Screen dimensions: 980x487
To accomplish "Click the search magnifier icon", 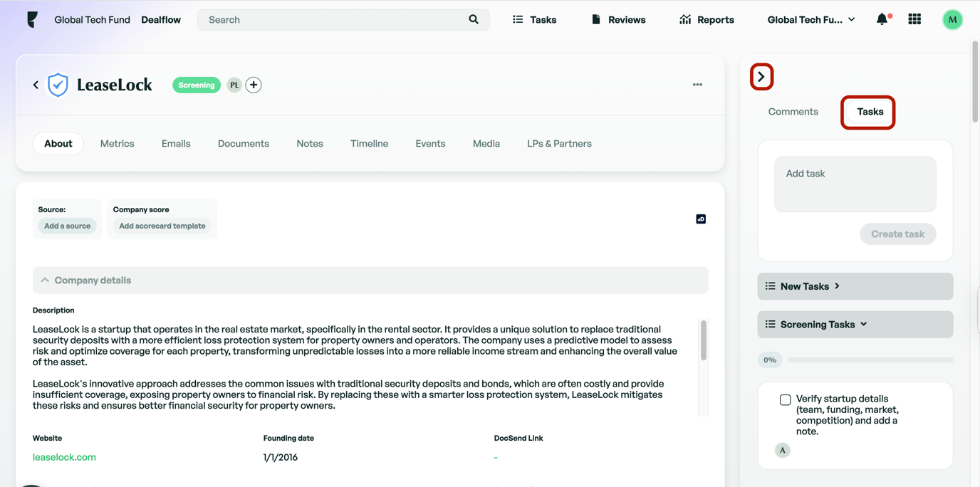I will [474, 19].
